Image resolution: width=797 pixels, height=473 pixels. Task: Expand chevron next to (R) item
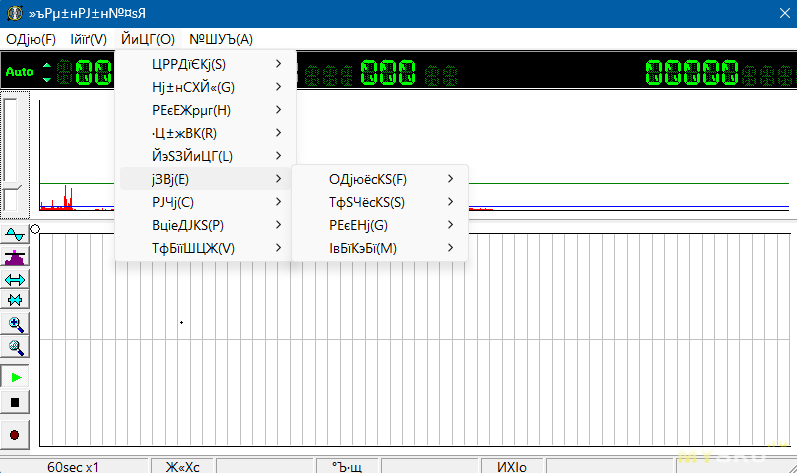point(279,133)
